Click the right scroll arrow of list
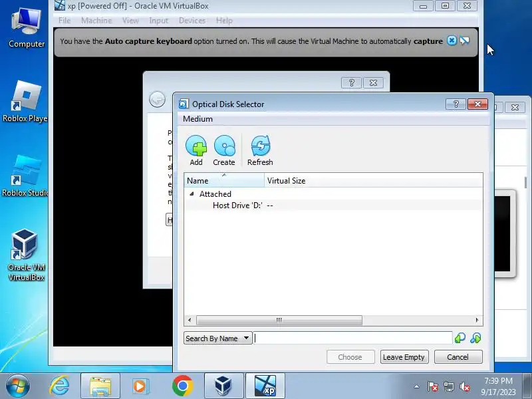 point(477,320)
